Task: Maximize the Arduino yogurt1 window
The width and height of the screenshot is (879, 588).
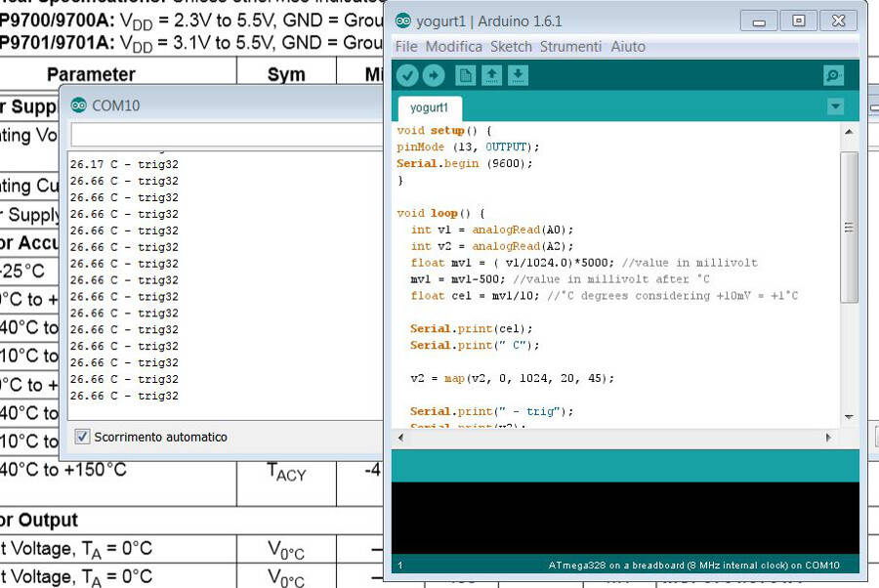Action: 798,21
